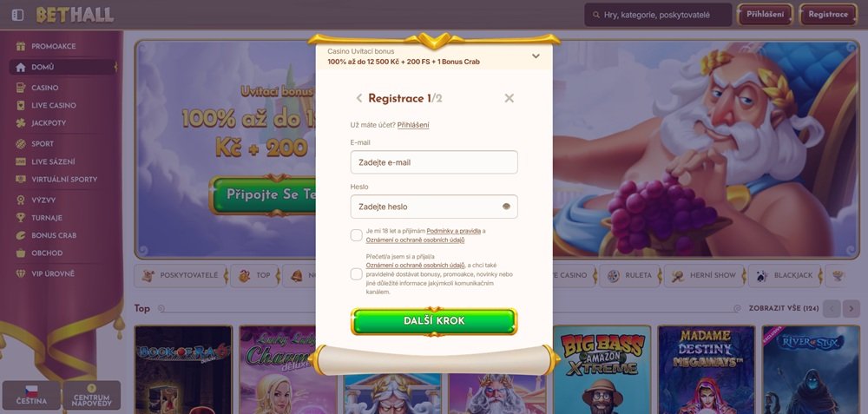The image size is (868, 414).
Task: Click the search magnifier icon
Action: pos(595,15)
